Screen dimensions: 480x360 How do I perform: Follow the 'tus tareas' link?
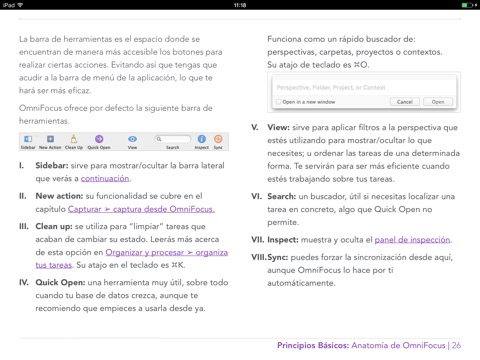click(54, 265)
